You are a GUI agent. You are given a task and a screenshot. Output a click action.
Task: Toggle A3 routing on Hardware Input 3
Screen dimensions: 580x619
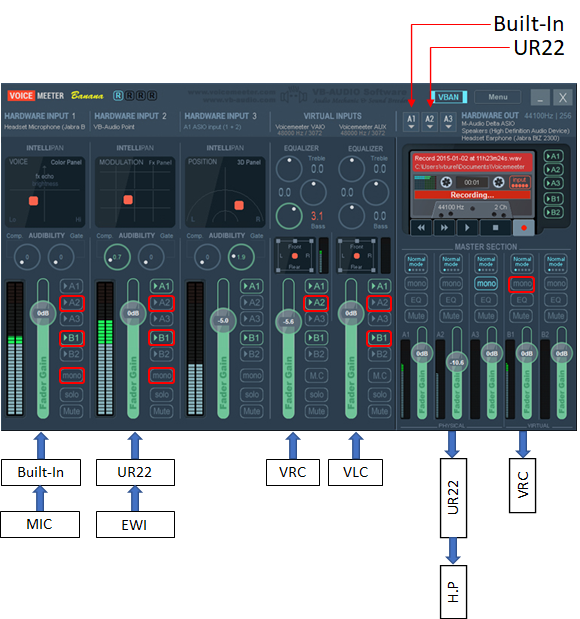(252, 319)
